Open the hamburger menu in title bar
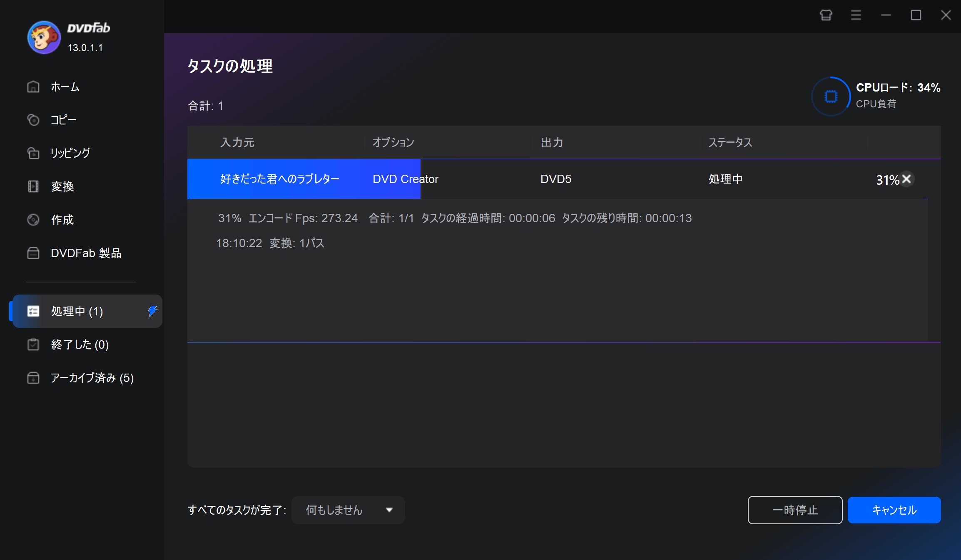 (856, 15)
